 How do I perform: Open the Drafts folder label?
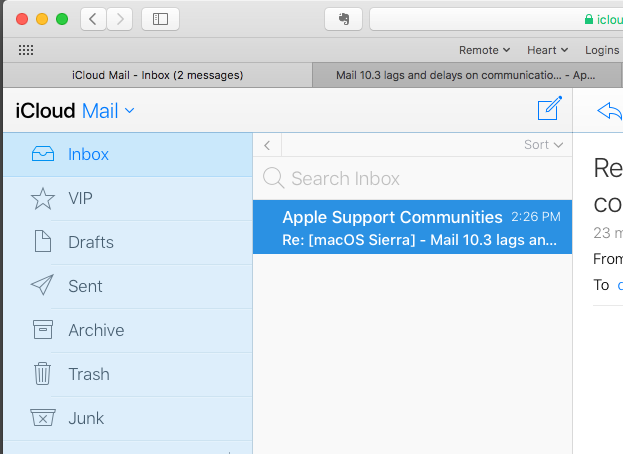coord(91,242)
